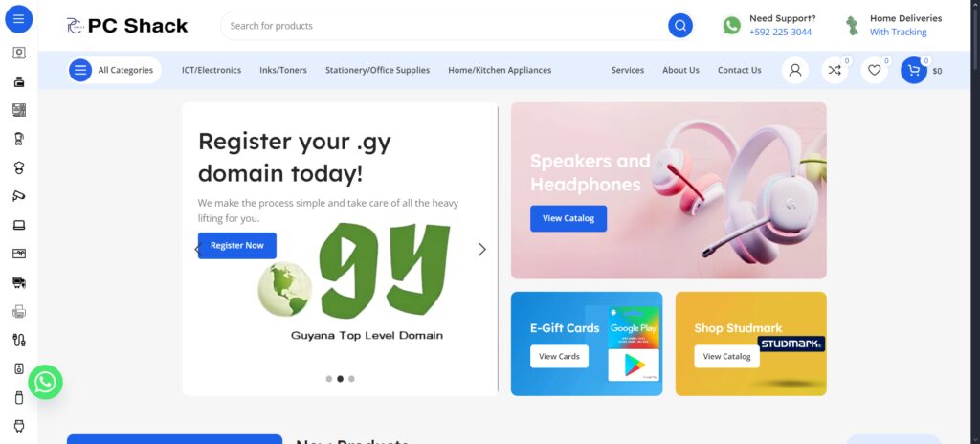The width and height of the screenshot is (980, 444).
Task: Open the wishlist heart icon
Action: [x=875, y=70]
